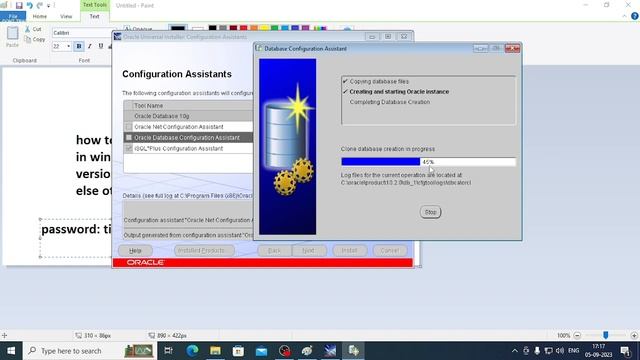
Task: Pick the dark red palette color
Action: point(233,28)
